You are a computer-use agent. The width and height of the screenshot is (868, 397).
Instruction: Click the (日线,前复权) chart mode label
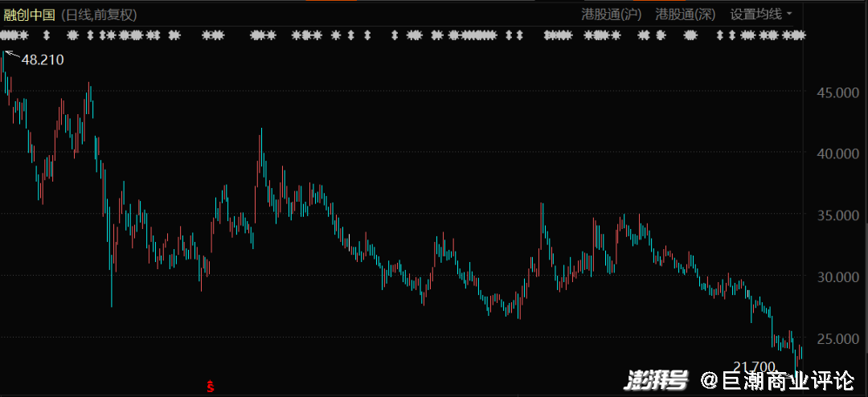pyautogui.click(x=98, y=15)
